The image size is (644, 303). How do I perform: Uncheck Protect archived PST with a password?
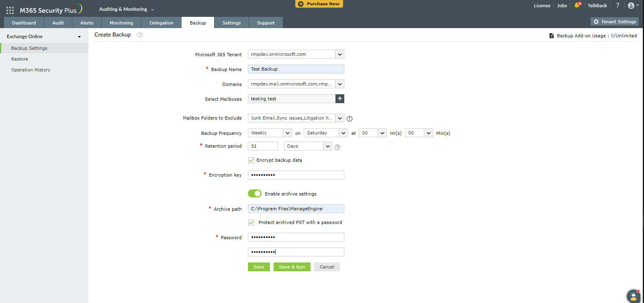tap(251, 222)
